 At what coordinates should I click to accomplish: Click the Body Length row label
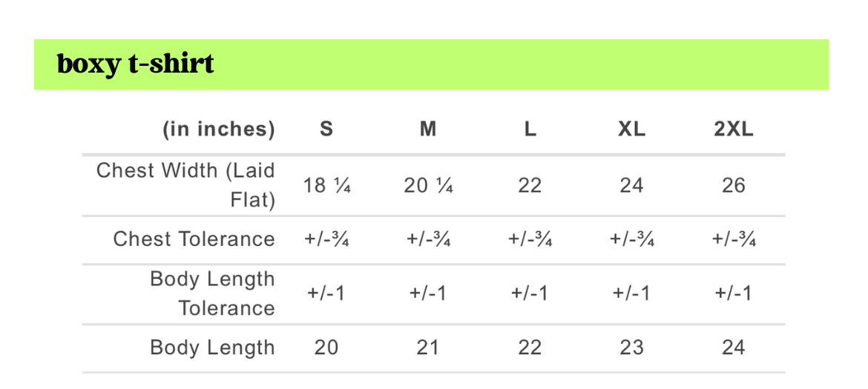pyautogui.click(x=212, y=348)
